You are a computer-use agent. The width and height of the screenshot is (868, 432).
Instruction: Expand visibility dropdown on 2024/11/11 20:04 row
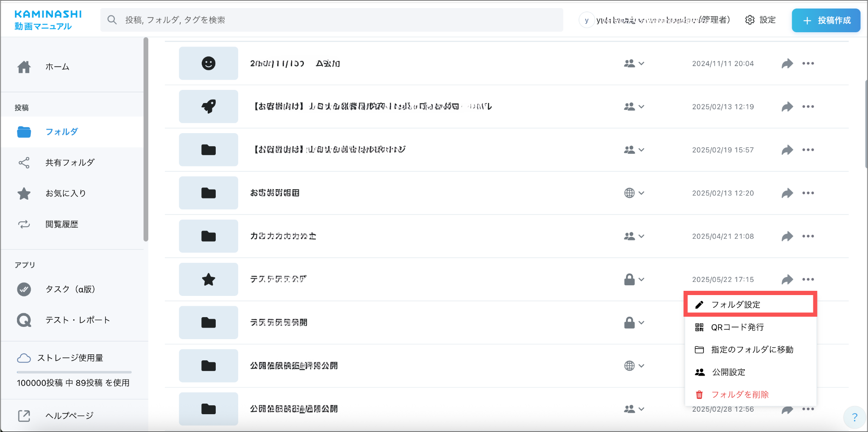[x=634, y=64]
